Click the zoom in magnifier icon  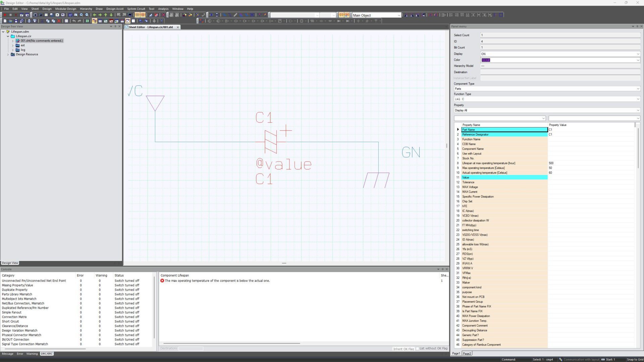(81, 15)
